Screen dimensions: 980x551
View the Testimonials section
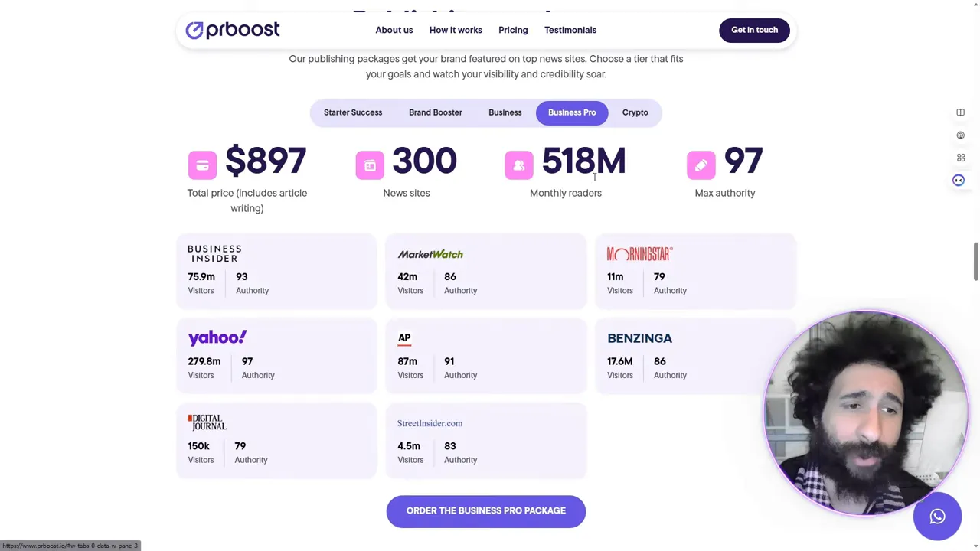570,30
